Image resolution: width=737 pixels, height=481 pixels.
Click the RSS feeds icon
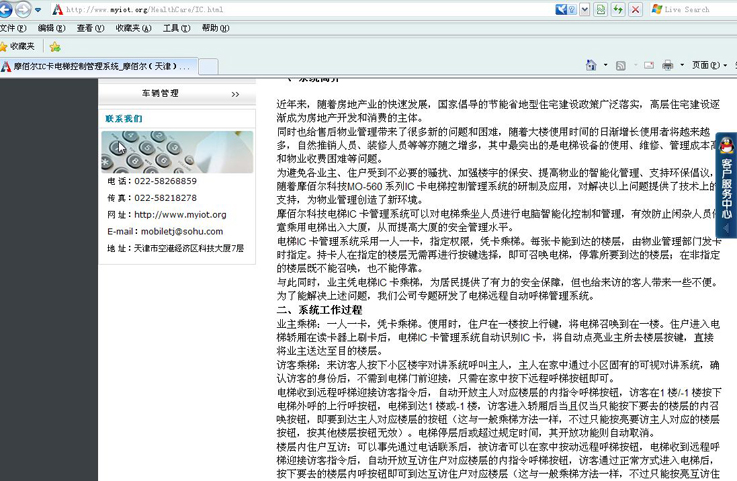tap(620, 65)
